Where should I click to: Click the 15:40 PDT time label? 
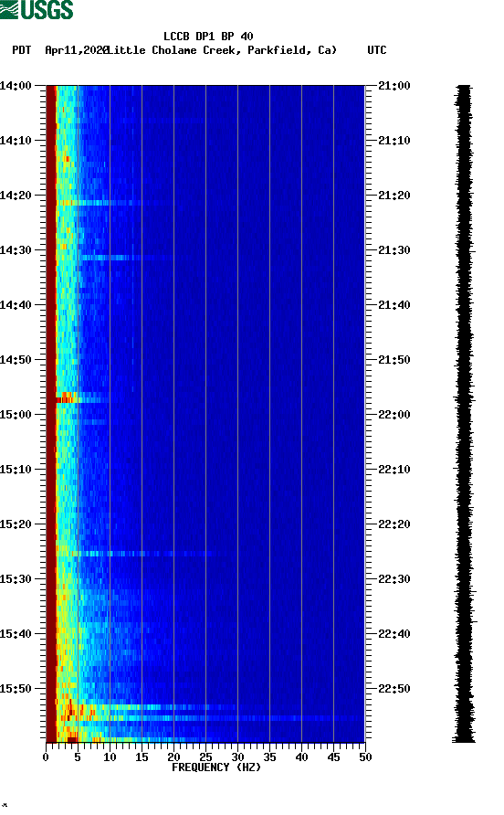click(16, 634)
